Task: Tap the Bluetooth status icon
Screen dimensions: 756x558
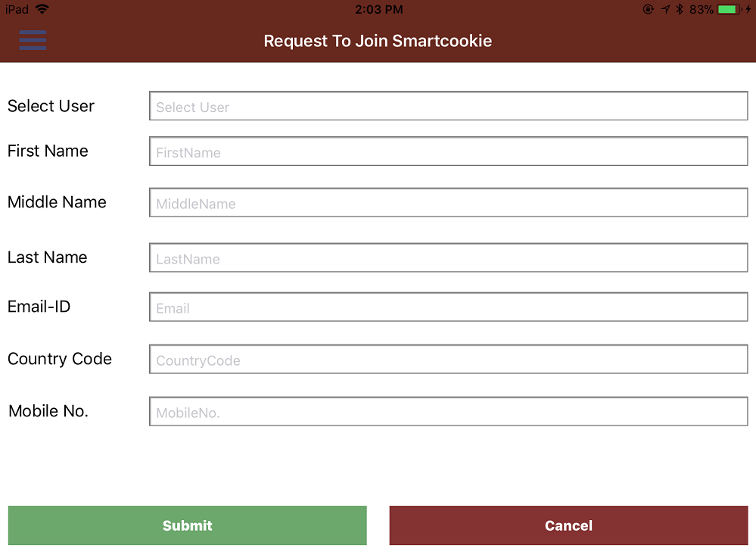Action: [680, 9]
